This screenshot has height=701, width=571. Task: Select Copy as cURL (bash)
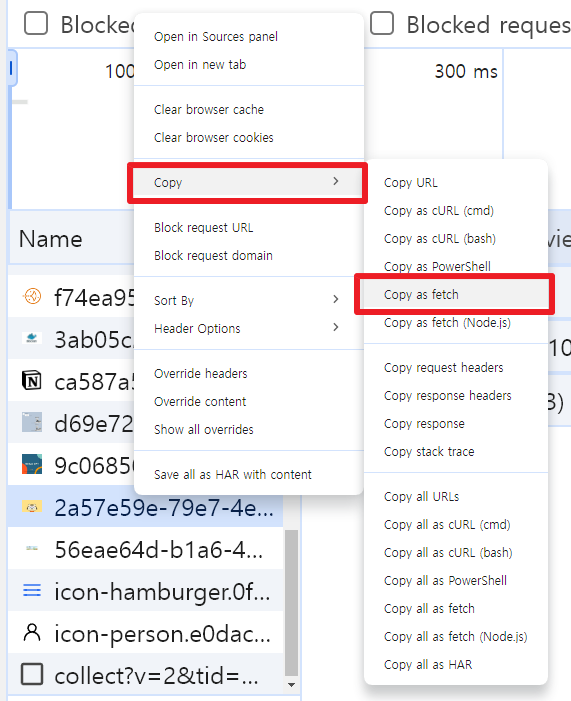pos(440,239)
